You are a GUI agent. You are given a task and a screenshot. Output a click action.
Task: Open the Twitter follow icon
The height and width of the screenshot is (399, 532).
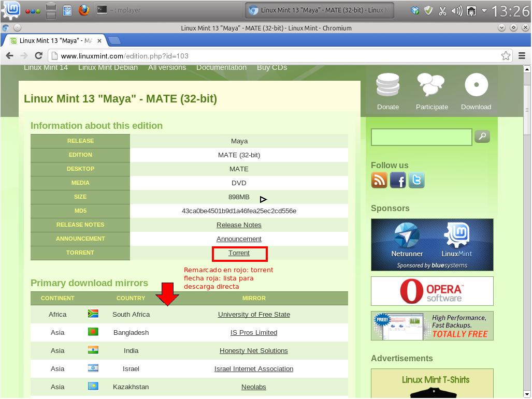click(416, 180)
